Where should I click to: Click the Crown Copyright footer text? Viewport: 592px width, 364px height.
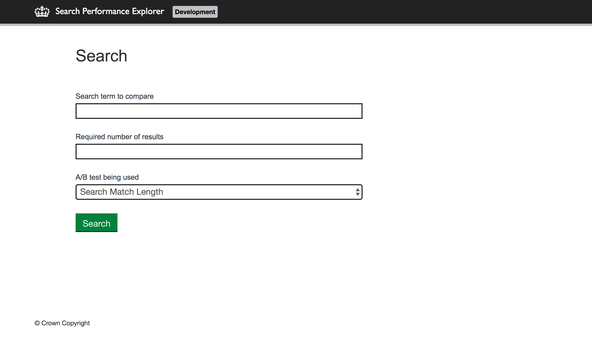point(65,323)
